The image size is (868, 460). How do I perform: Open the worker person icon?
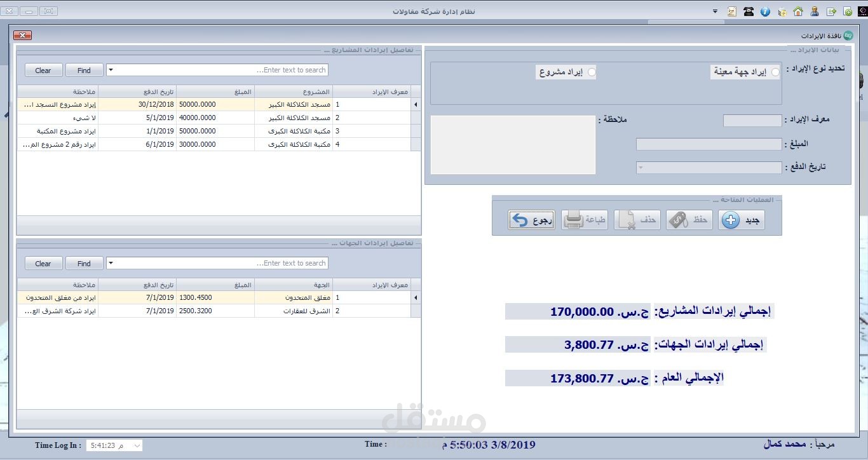pyautogui.click(x=815, y=11)
